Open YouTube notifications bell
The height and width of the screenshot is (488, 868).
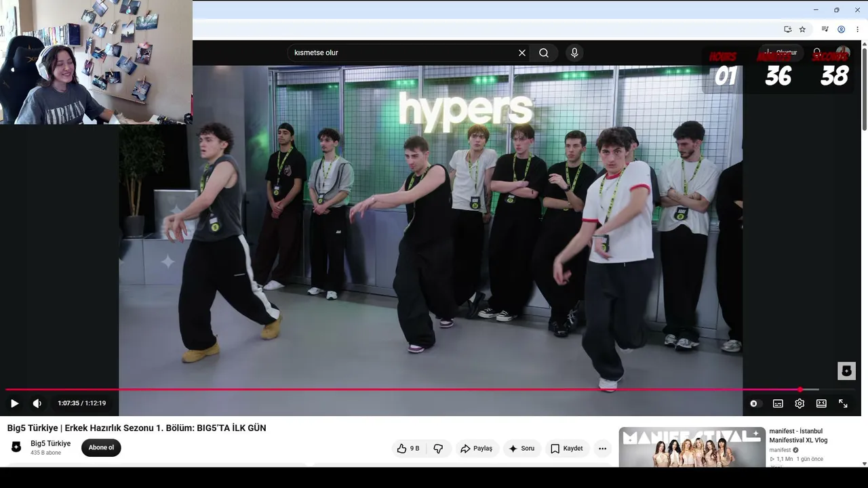point(817,53)
